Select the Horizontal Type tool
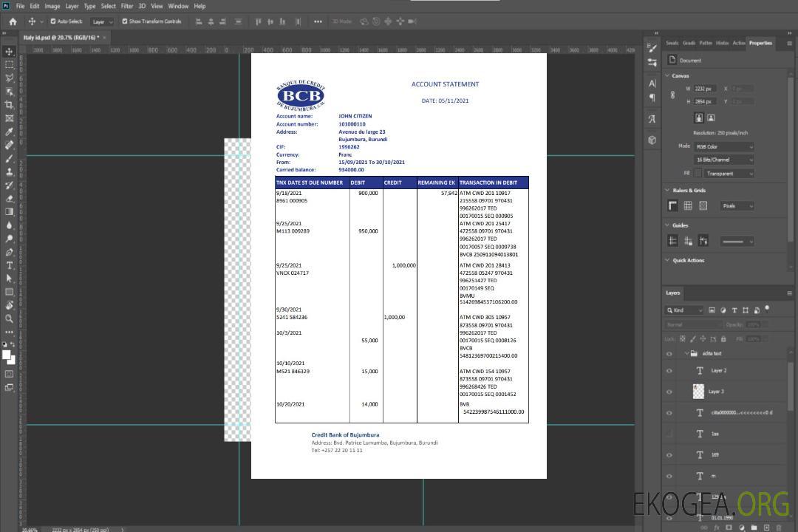This screenshot has height=532, width=798. 9,265
